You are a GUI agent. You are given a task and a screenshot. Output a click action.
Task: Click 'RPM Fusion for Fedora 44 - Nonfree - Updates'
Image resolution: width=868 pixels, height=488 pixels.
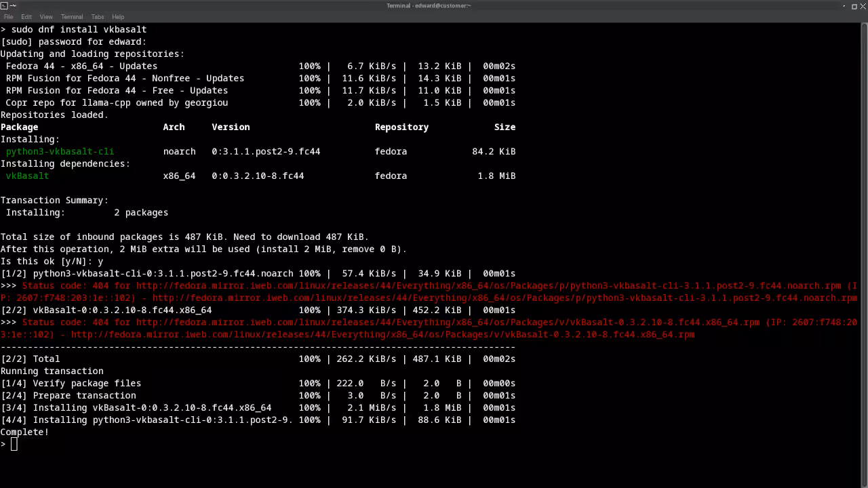click(125, 78)
